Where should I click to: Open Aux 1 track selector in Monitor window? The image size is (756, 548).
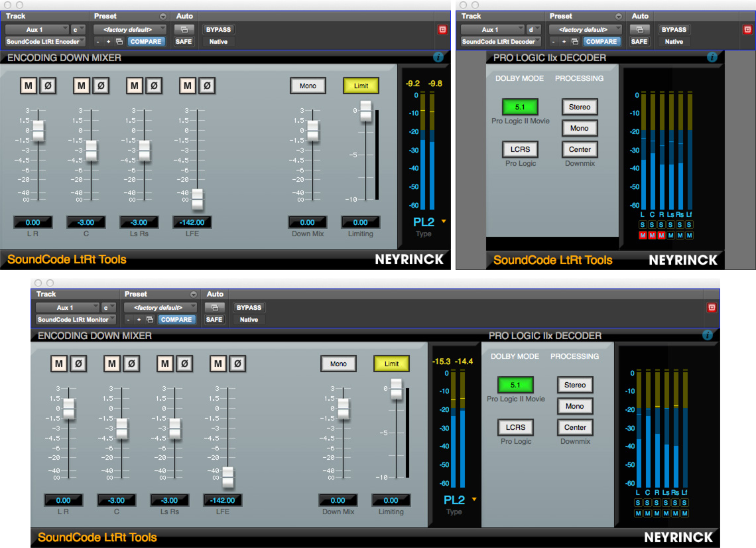coord(68,307)
